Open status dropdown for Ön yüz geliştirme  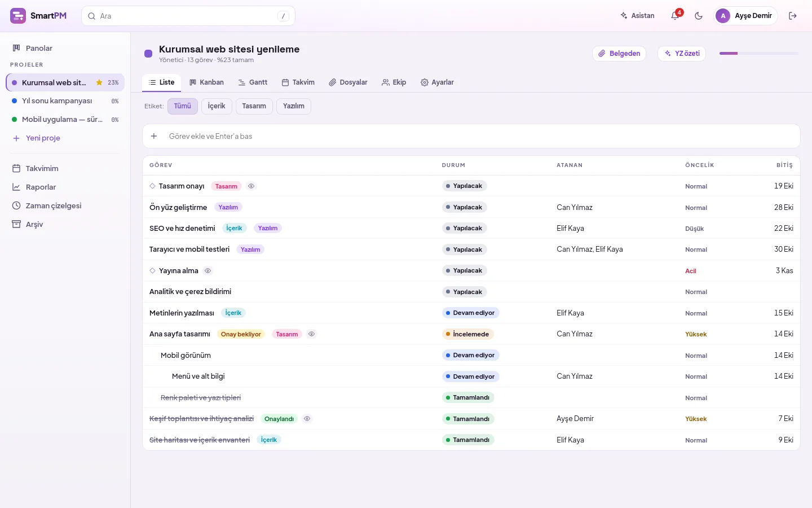pos(465,207)
